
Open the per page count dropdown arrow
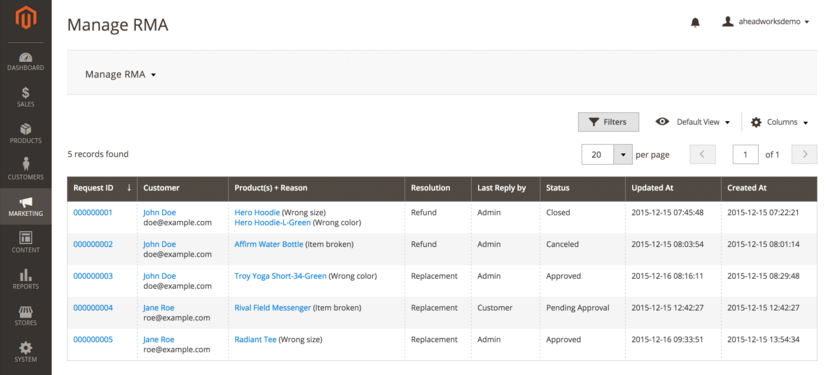point(623,154)
